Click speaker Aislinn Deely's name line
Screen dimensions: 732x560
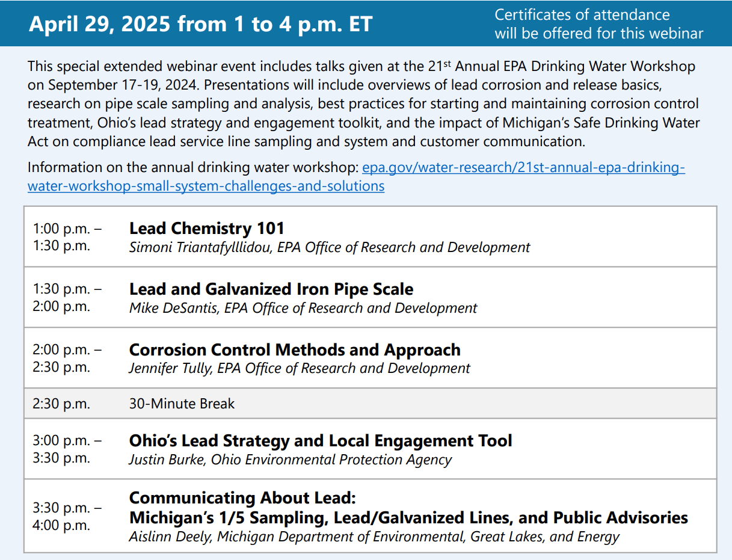click(374, 537)
